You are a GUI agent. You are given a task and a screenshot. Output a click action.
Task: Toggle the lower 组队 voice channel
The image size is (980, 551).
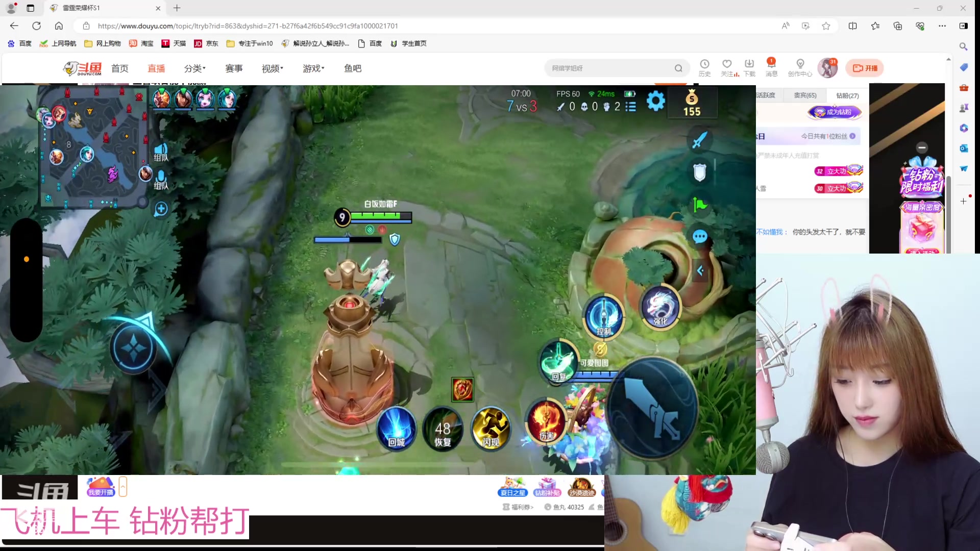161,180
